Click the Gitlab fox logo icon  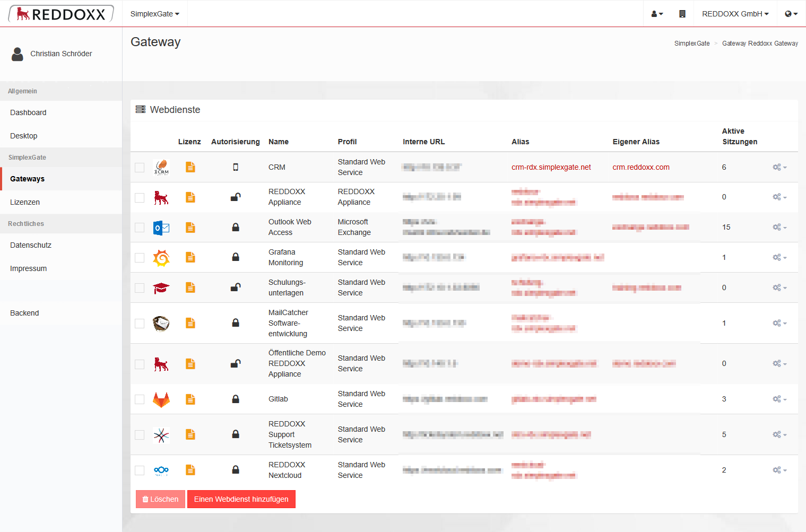tap(161, 399)
